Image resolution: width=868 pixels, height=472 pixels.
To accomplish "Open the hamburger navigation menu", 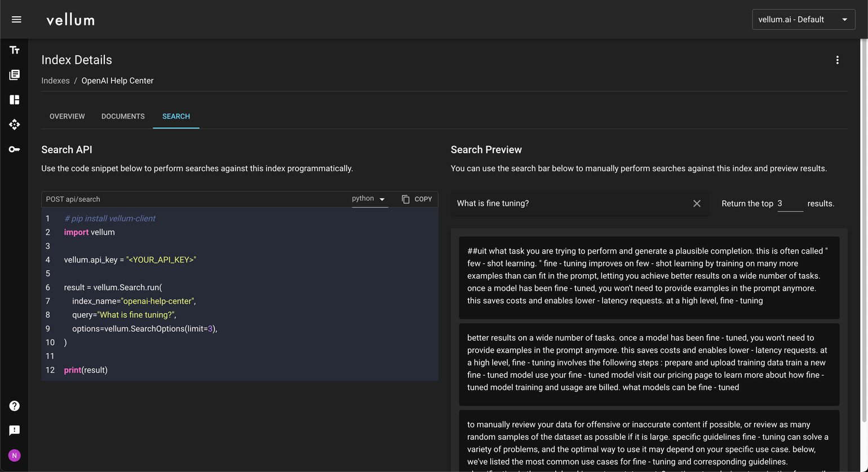I will pos(16,19).
